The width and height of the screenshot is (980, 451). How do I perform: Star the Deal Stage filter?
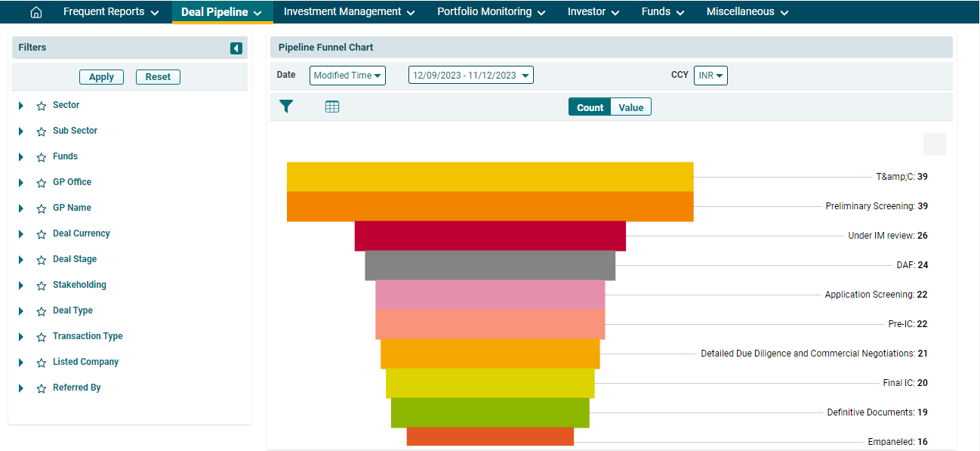tap(42, 260)
